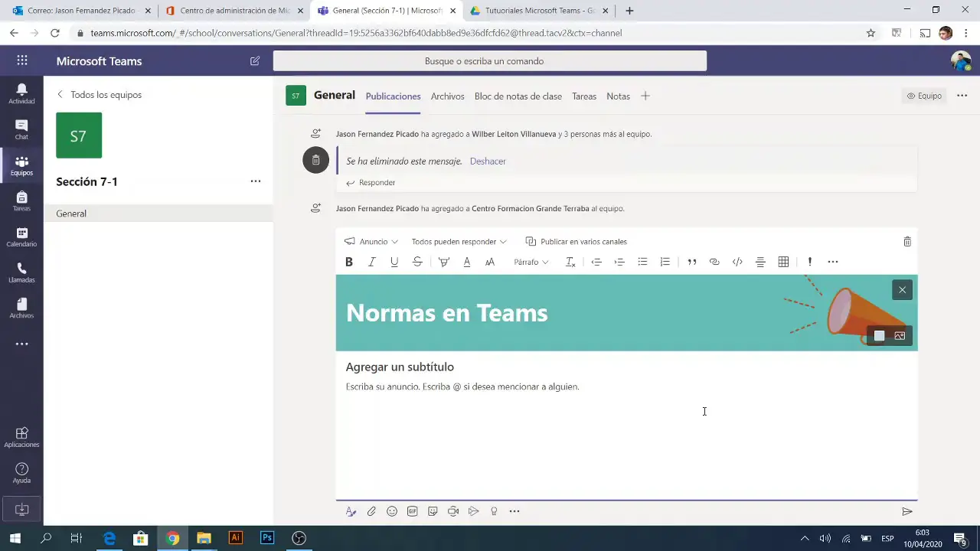Click Publicar en varios canales
Image resolution: width=980 pixels, height=551 pixels.
point(577,242)
